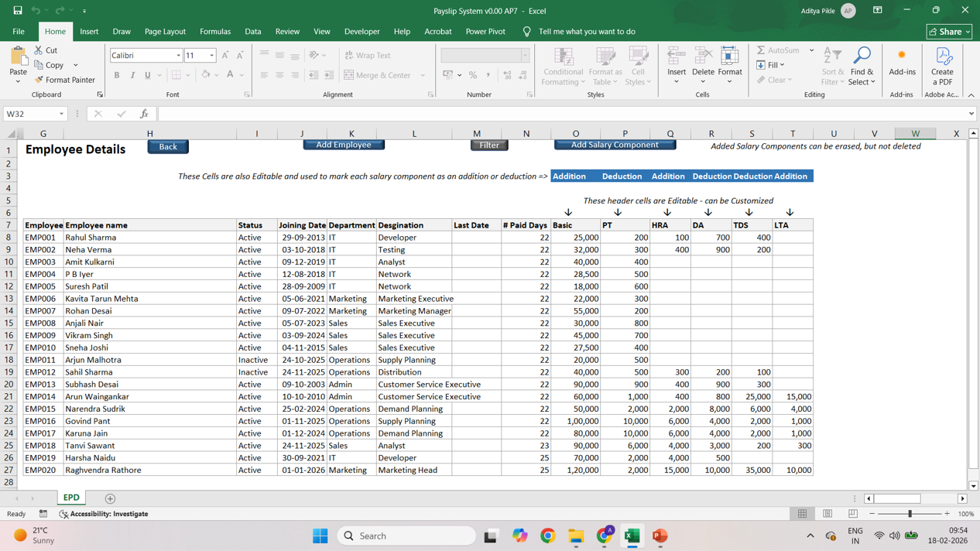Image resolution: width=980 pixels, height=551 pixels.
Task: Click the Insert cells icon
Action: (x=676, y=56)
